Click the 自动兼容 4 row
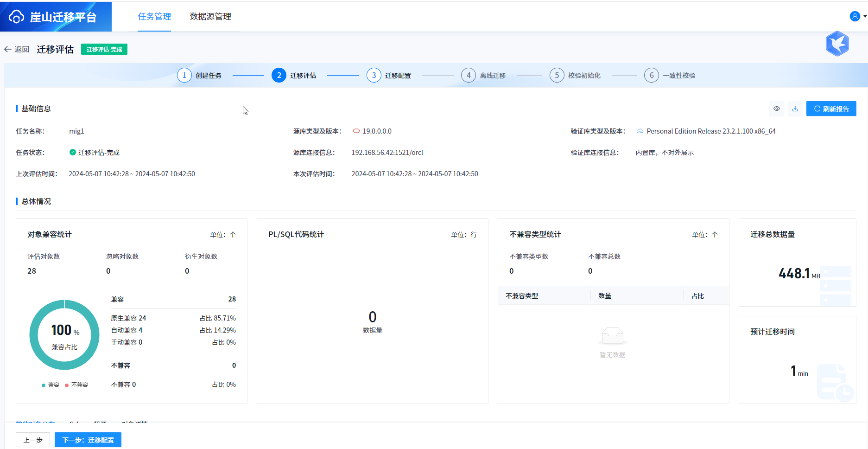 (173, 330)
